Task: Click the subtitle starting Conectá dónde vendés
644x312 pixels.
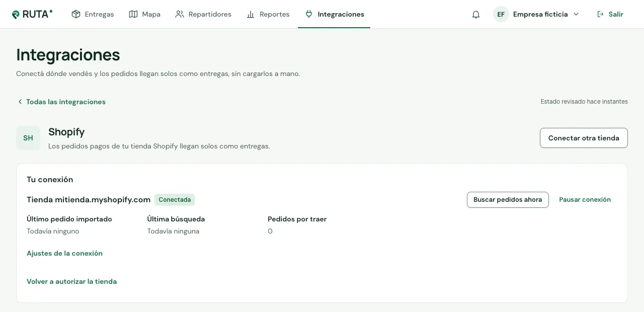Action: [x=158, y=73]
